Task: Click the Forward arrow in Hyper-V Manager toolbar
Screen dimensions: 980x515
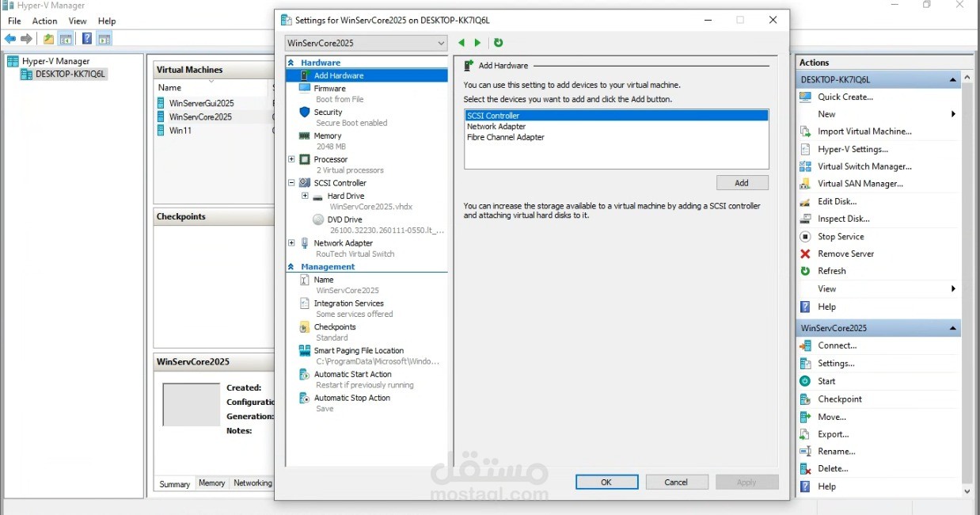Action: coord(27,39)
